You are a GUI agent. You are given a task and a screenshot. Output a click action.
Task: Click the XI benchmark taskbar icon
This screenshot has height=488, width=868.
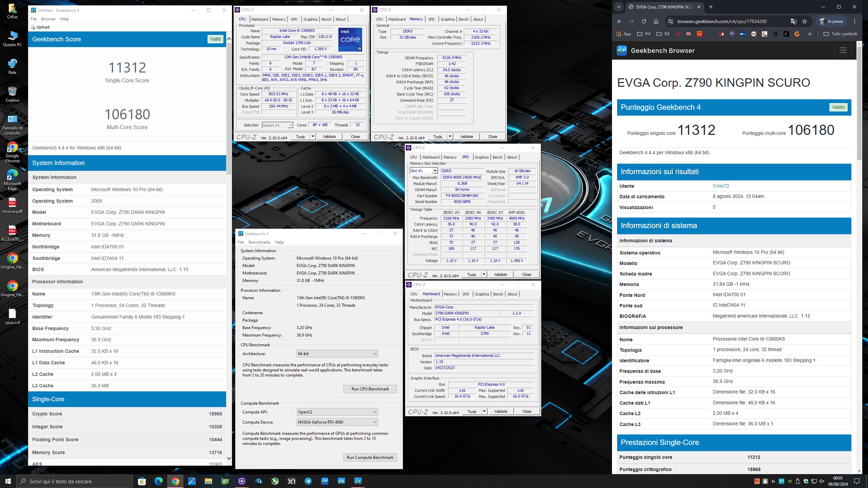pos(291,481)
